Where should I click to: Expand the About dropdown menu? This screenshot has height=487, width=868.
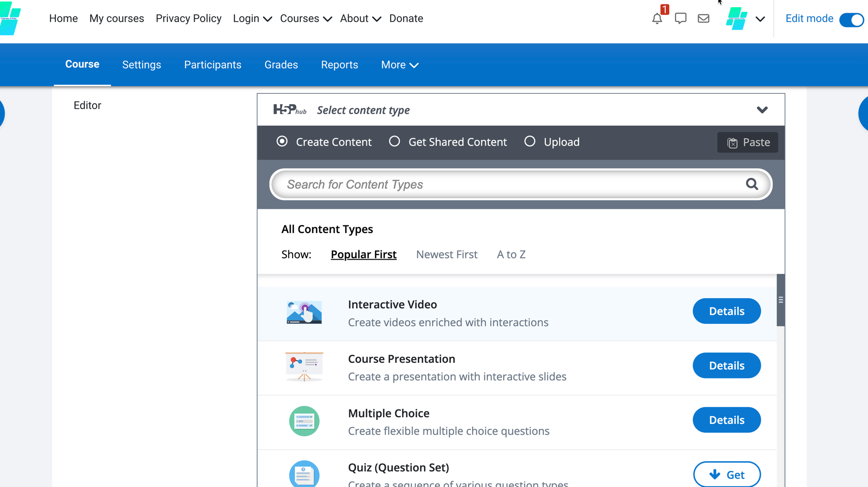point(361,19)
